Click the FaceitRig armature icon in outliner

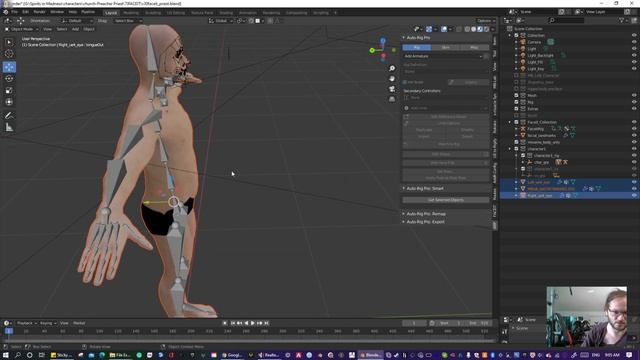(x=523, y=129)
